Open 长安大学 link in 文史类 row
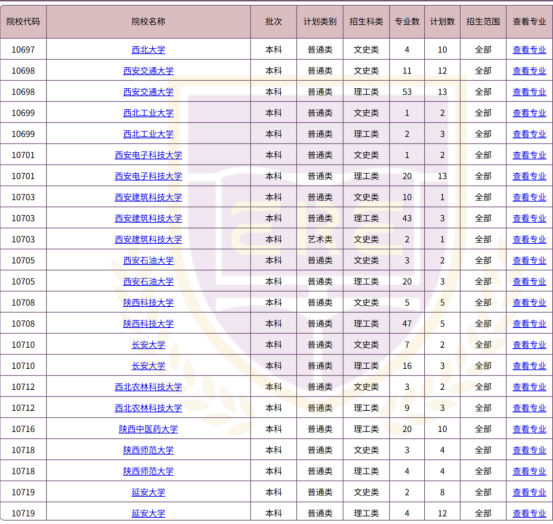This screenshot has height=524, width=553. [148, 345]
